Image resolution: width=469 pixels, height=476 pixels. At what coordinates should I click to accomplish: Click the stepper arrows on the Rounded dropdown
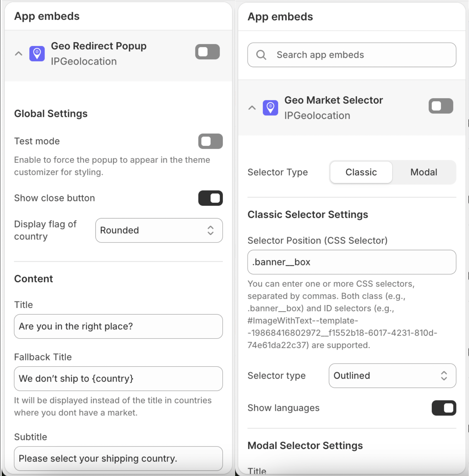click(x=210, y=230)
